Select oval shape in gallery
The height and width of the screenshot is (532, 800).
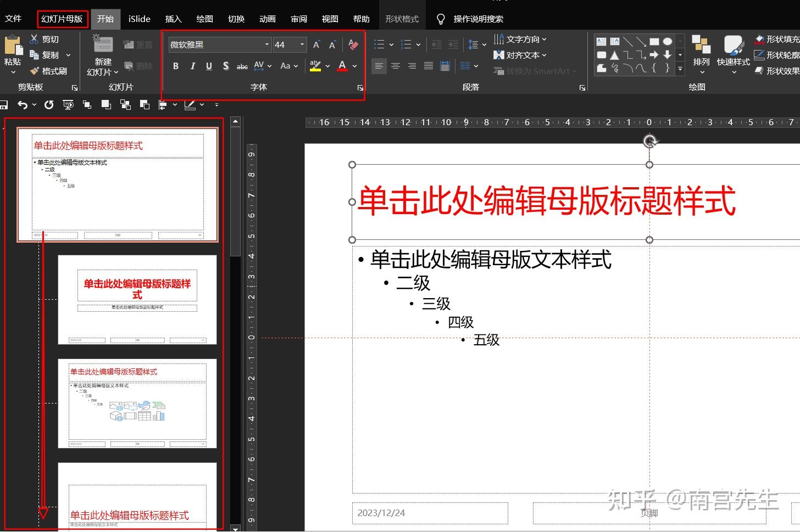click(668, 41)
